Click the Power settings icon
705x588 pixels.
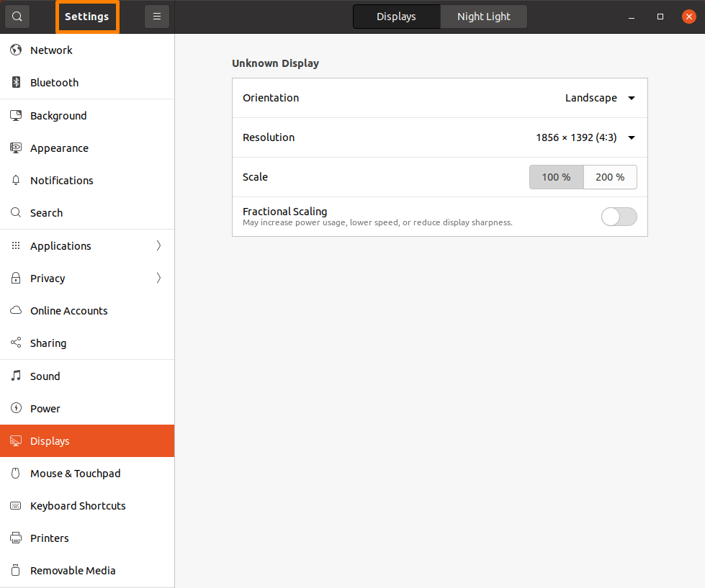point(15,408)
